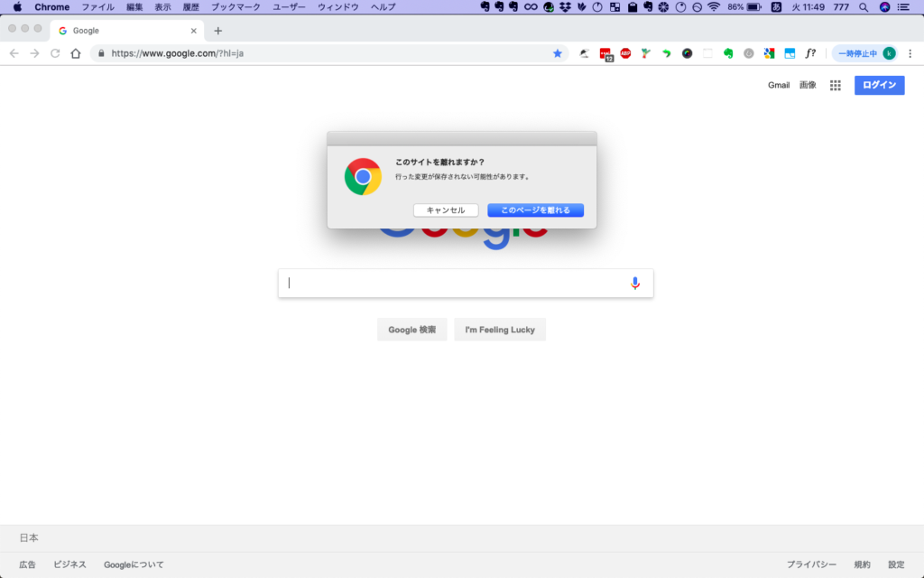Open a new tab with plus button
924x578 pixels.
(217, 30)
